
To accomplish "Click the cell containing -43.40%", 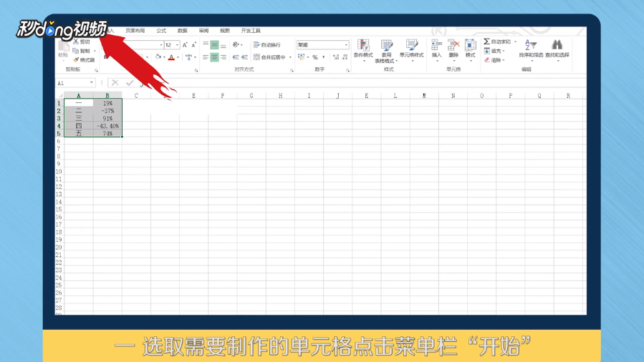I will pos(107,126).
